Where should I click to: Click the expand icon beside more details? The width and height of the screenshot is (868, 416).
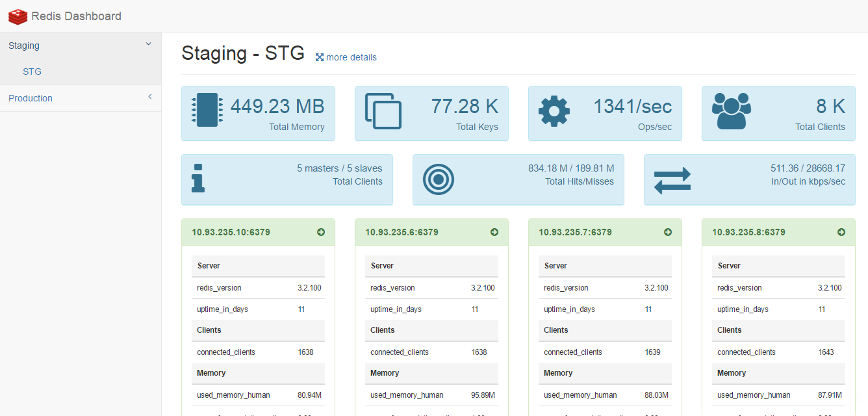click(x=320, y=57)
